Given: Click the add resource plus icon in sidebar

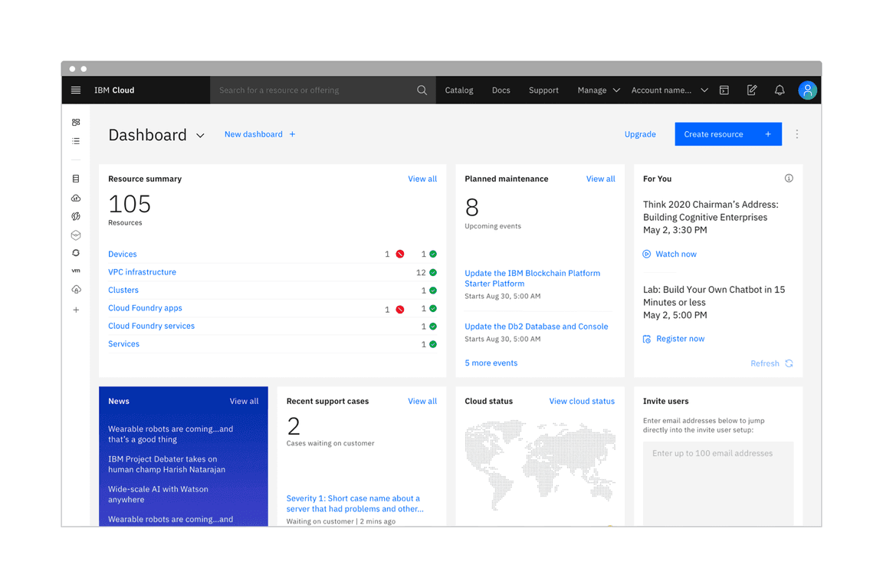Looking at the screenshot, I should [75, 309].
